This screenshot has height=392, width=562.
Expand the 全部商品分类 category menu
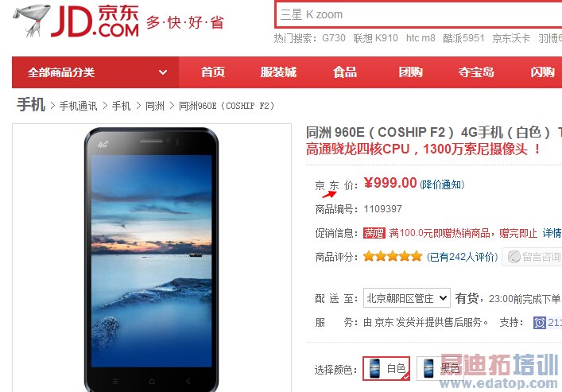[x=95, y=72]
